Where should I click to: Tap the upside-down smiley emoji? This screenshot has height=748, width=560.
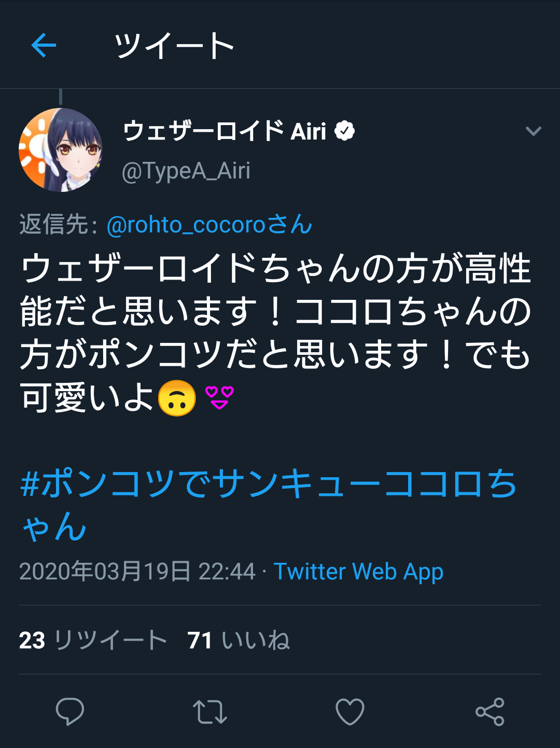[177, 398]
